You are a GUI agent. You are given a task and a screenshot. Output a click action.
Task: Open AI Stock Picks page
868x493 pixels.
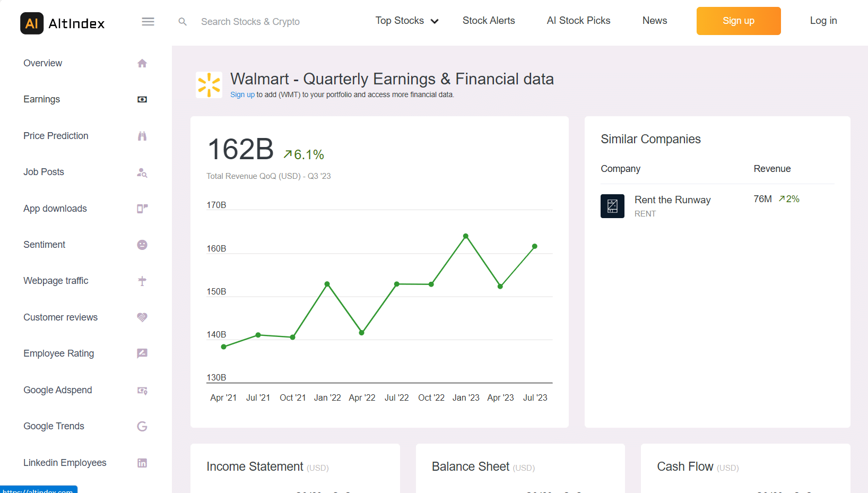click(x=579, y=21)
